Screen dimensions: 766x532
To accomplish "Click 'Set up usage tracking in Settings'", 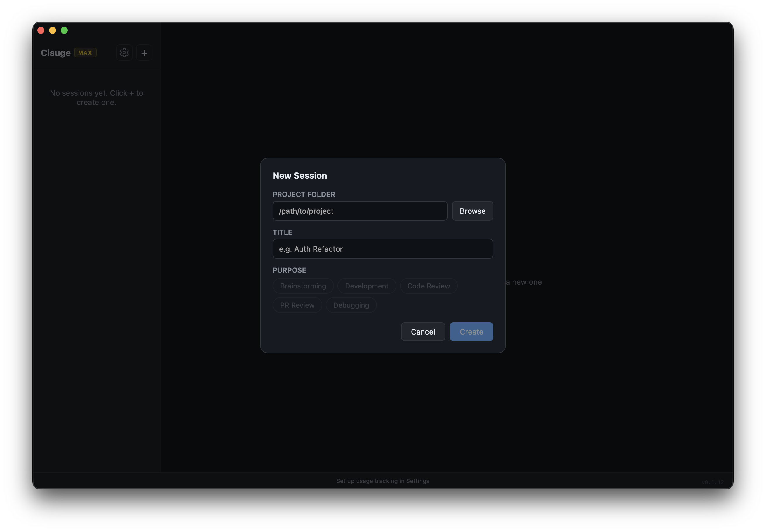I will tap(383, 481).
